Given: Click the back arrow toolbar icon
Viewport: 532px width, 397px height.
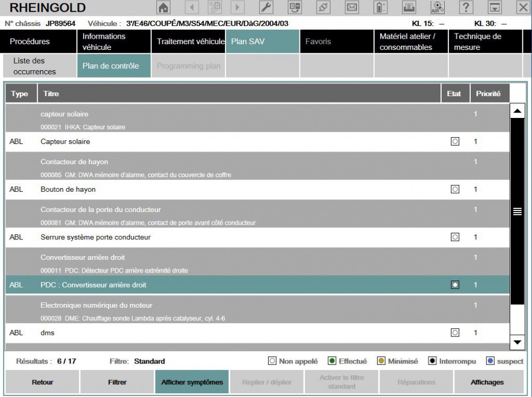Looking at the screenshot, I should click(x=192, y=7).
